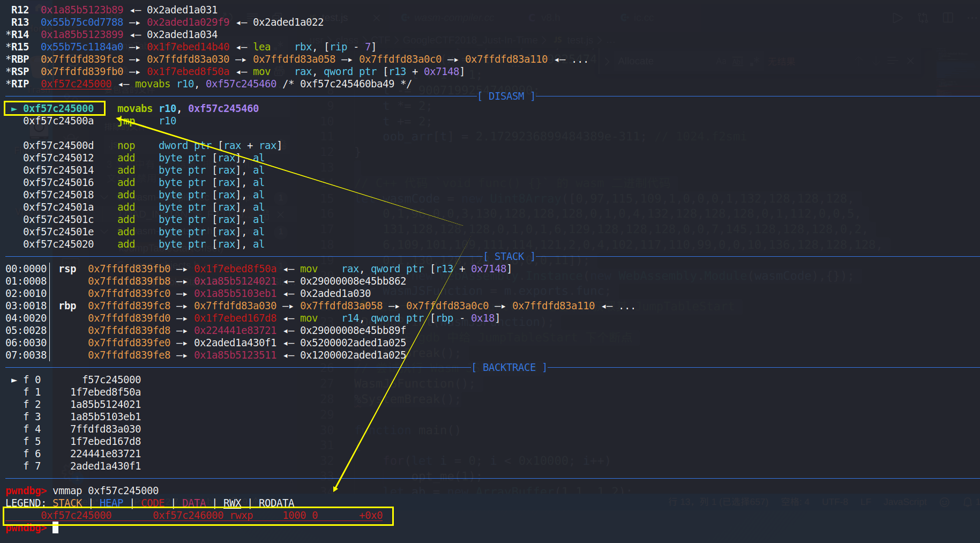Switch to the v8.h tab
This screenshot has width=980, height=543.
[x=550, y=18]
